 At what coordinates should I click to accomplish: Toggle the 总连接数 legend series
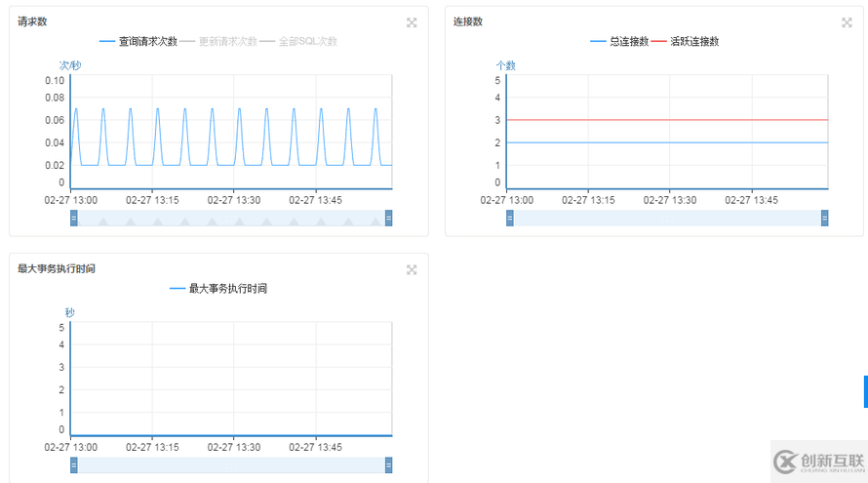619,42
